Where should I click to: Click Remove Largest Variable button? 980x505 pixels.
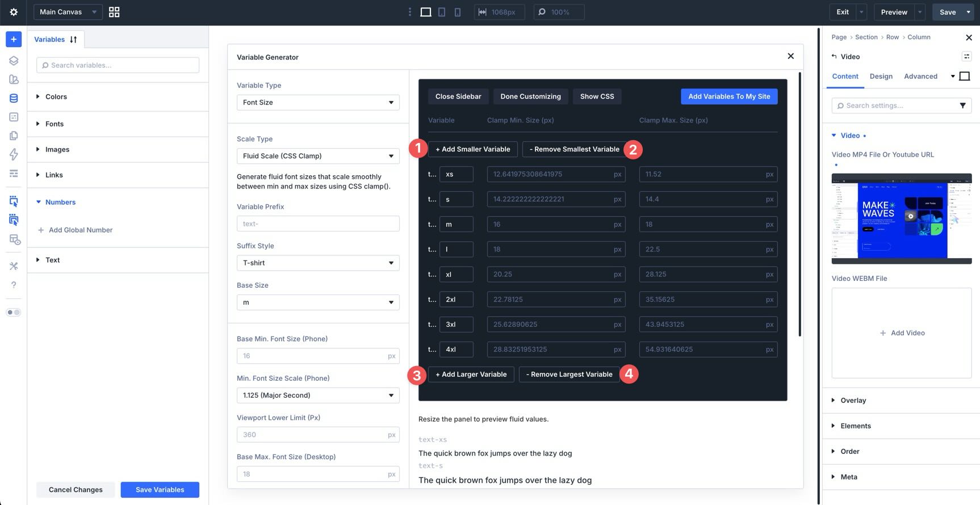point(569,374)
